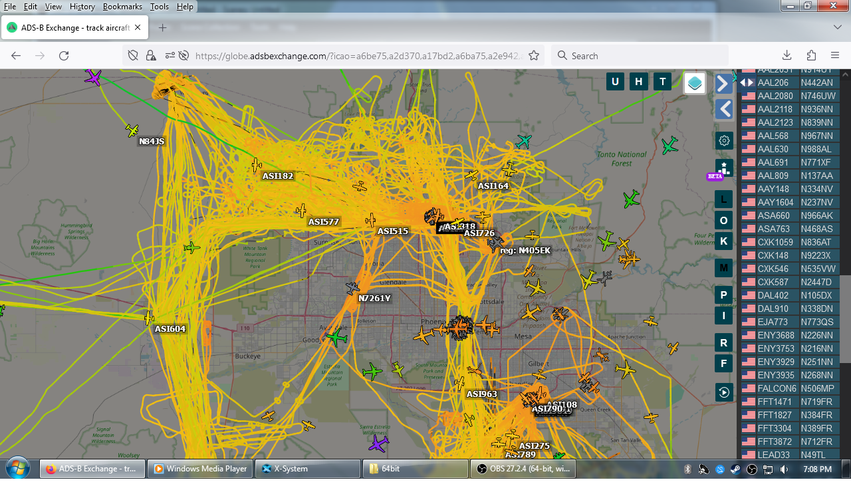The width and height of the screenshot is (851, 504).
Task: Click the right chevron sidebar button
Action: [x=724, y=84]
